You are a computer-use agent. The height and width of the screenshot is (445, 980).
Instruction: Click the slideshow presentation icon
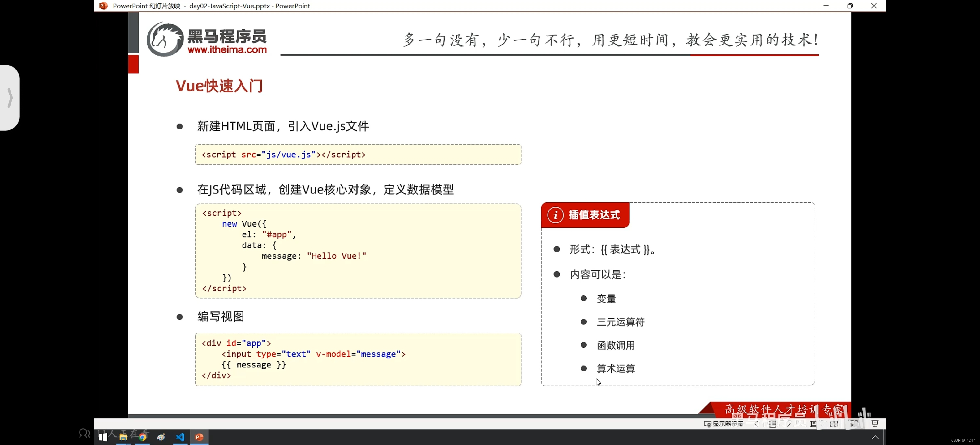(x=875, y=424)
